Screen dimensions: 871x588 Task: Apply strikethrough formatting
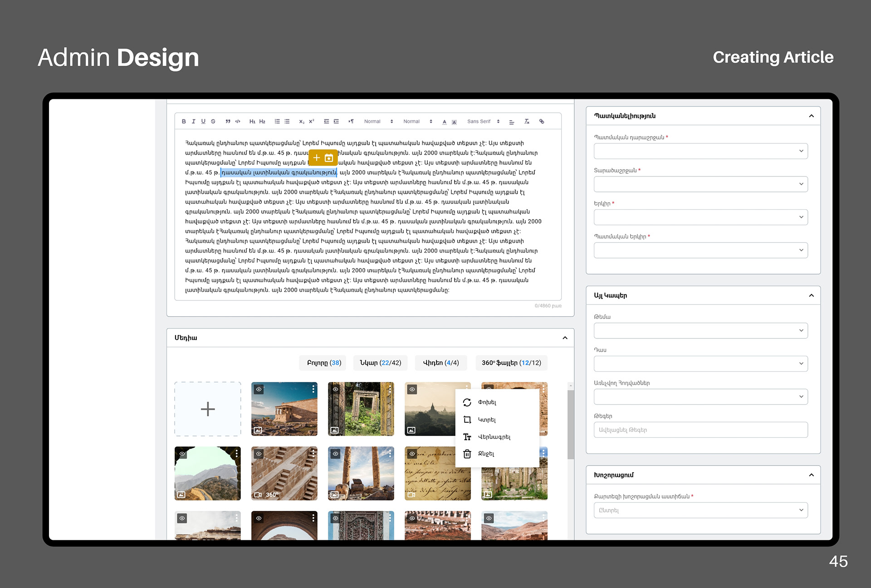[x=213, y=122]
